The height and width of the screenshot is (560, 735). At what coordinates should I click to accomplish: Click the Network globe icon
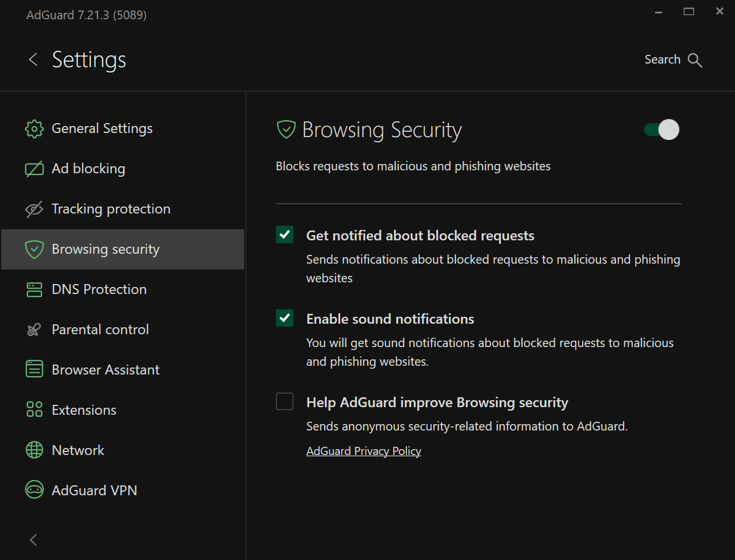click(34, 450)
